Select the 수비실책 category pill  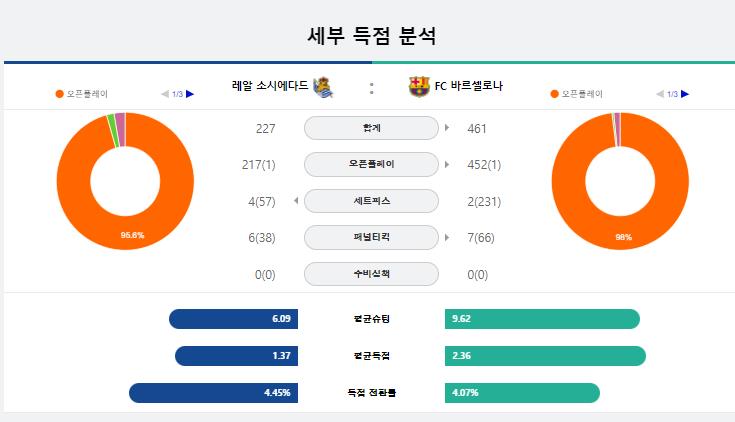click(x=371, y=274)
